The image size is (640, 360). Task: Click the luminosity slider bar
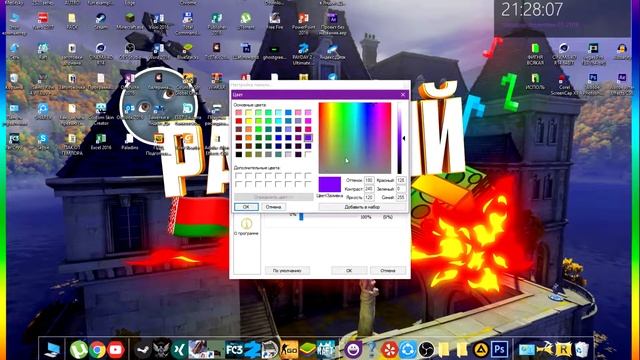point(400,138)
